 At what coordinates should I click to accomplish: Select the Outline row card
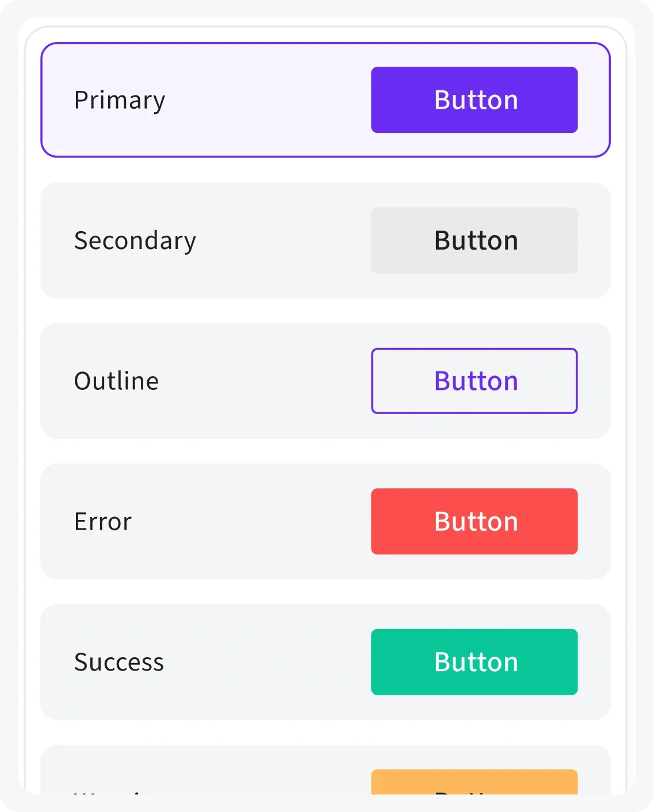pos(326,381)
